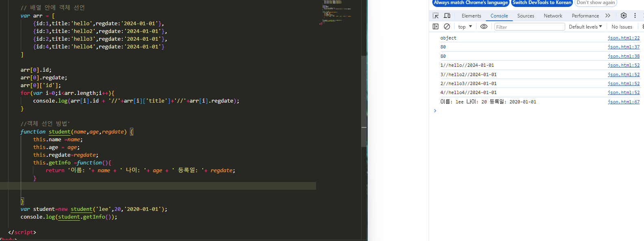The height and width of the screenshot is (241, 644).
Task: Click the comment '//객체 선언 방법'
Action: coord(45,124)
